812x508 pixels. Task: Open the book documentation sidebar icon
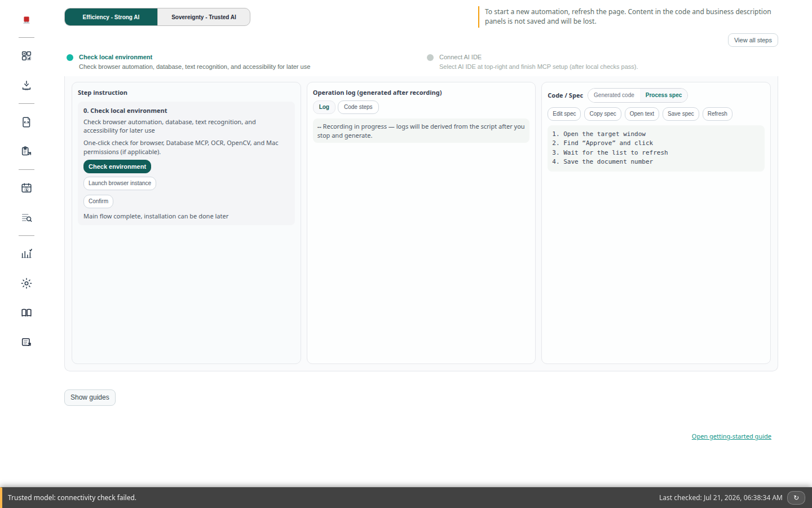[x=27, y=313]
